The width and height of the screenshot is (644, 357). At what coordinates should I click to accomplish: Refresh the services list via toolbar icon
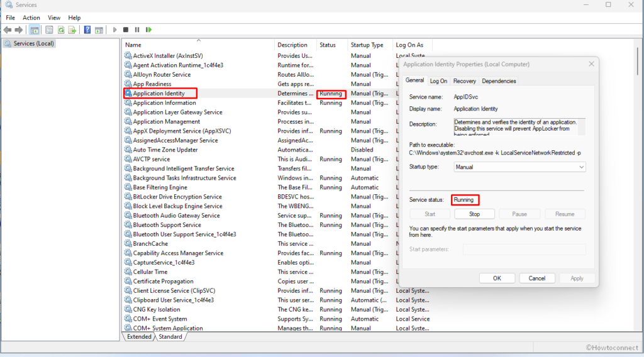(x=61, y=30)
